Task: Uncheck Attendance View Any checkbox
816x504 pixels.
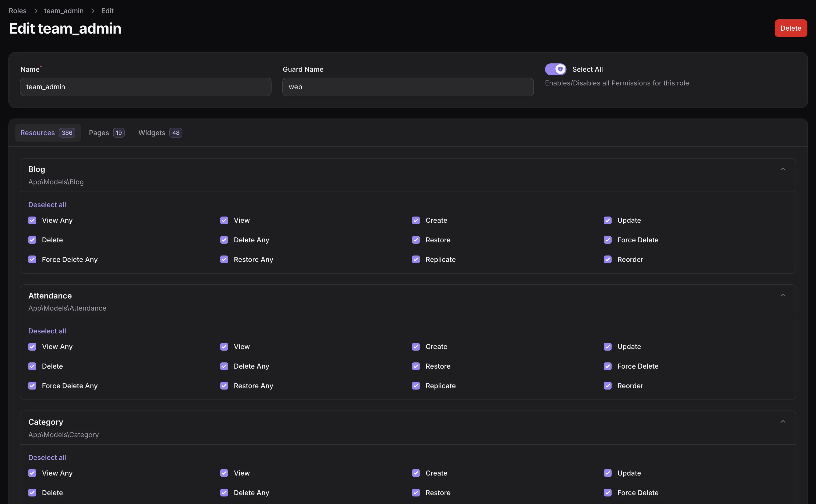Action: pyautogui.click(x=32, y=347)
